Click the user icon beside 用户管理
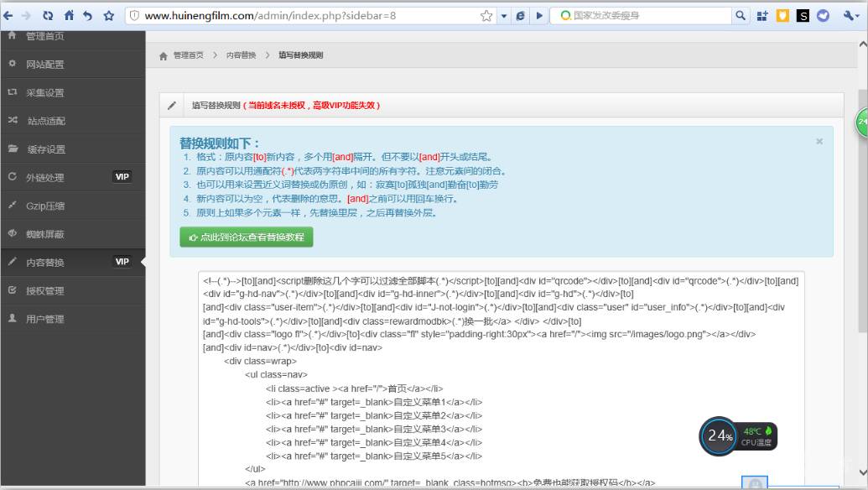The height and width of the screenshot is (490, 868). (x=13, y=318)
